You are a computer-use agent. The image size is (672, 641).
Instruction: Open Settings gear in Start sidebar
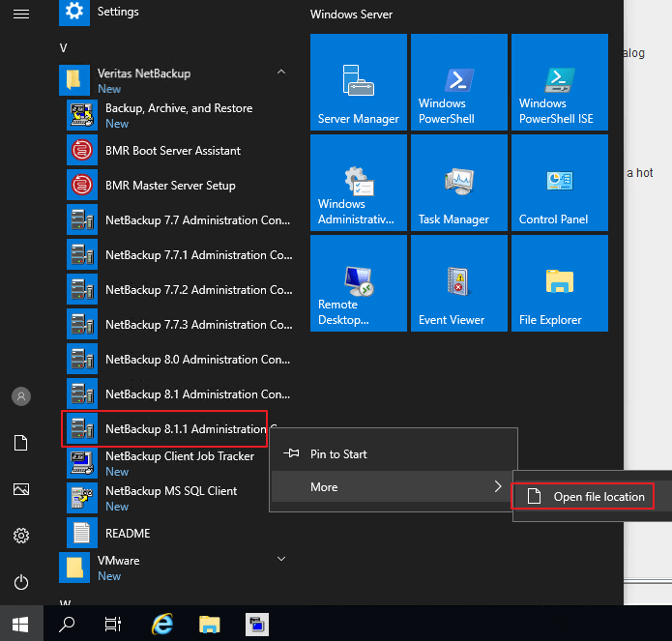(x=21, y=536)
